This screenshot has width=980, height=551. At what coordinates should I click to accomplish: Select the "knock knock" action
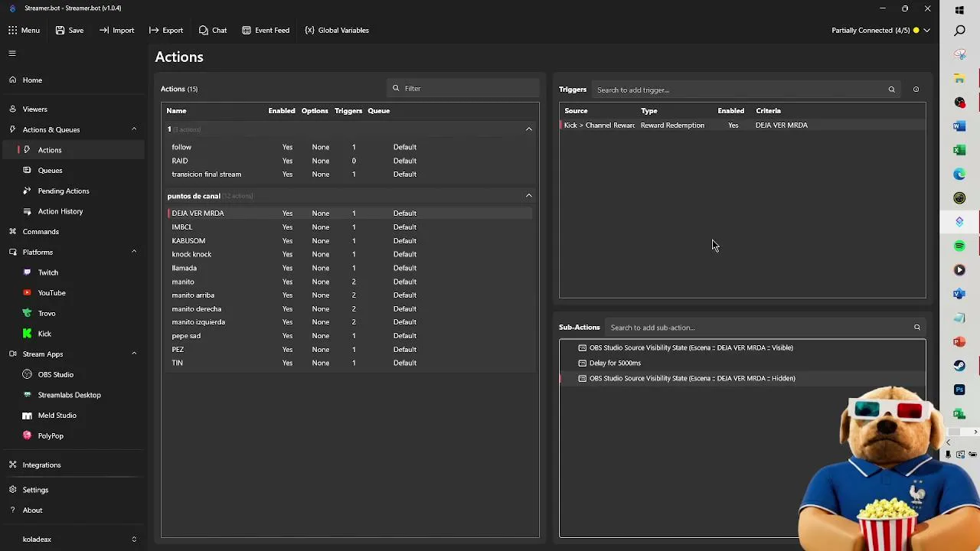coord(349,254)
